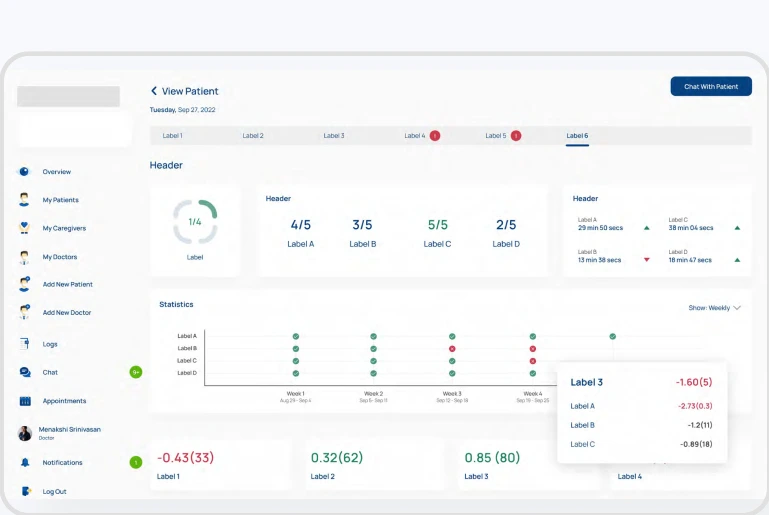Open the Chat bubbles icon

point(25,372)
